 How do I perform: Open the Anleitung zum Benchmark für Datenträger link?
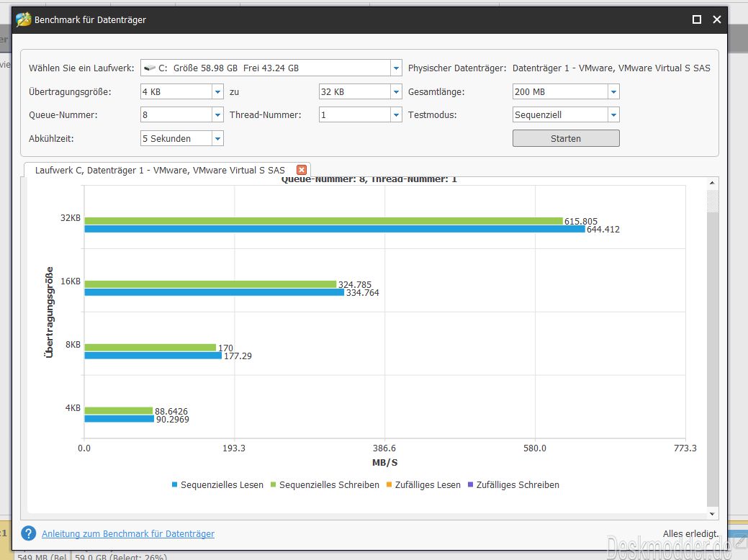(x=128, y=534)
